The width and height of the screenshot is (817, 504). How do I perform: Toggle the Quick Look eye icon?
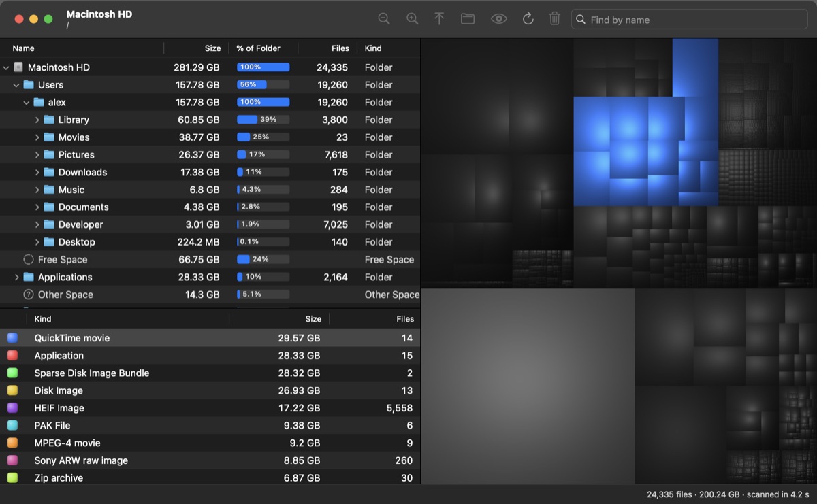point(499,19)
